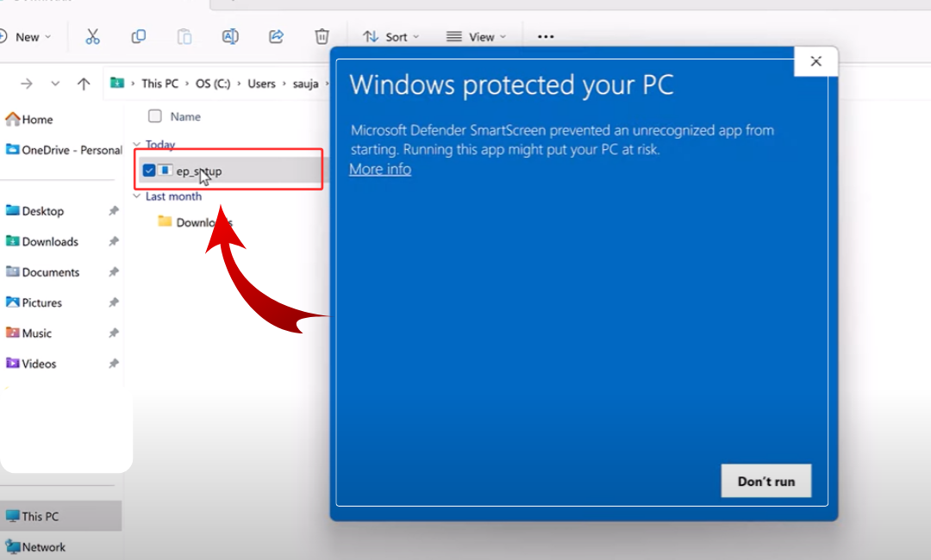Click the Delete trash can icon

322,36
